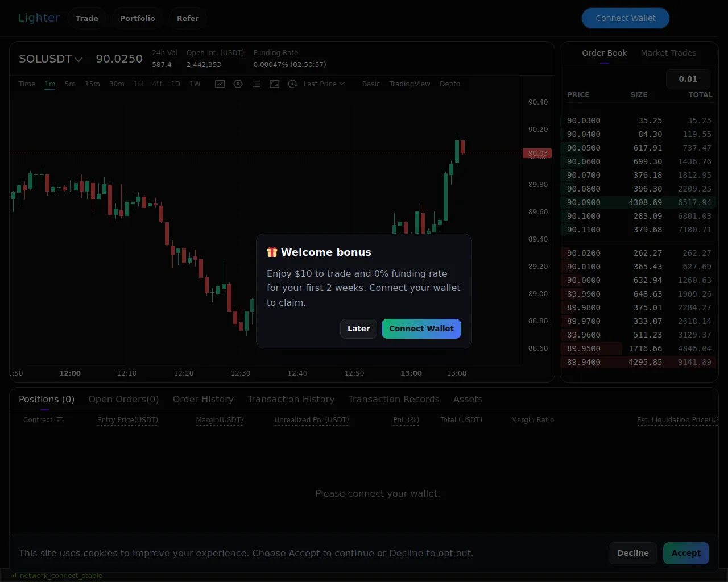Open the Portfolio page
This screenshot has width=728, height=582.
point(137,18)
